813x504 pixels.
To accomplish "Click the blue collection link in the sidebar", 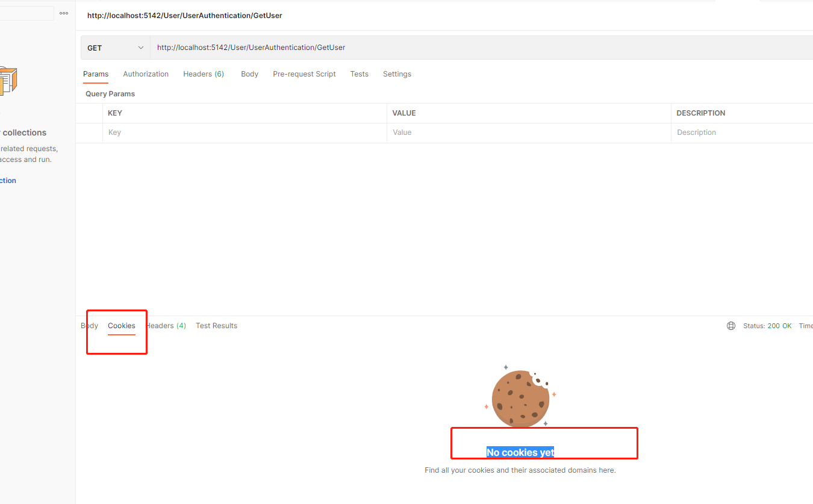I will (x=7, y=180).
